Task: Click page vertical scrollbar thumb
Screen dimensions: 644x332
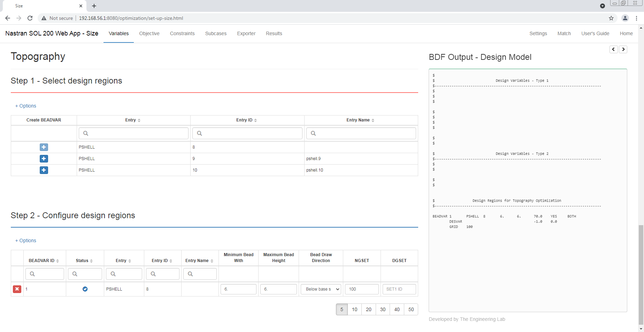Action: [641, 275]
